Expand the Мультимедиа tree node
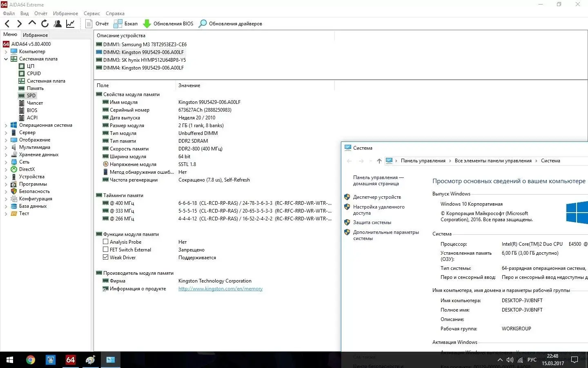588x368 pixels. pyautogui.click(x=6, y=147)
